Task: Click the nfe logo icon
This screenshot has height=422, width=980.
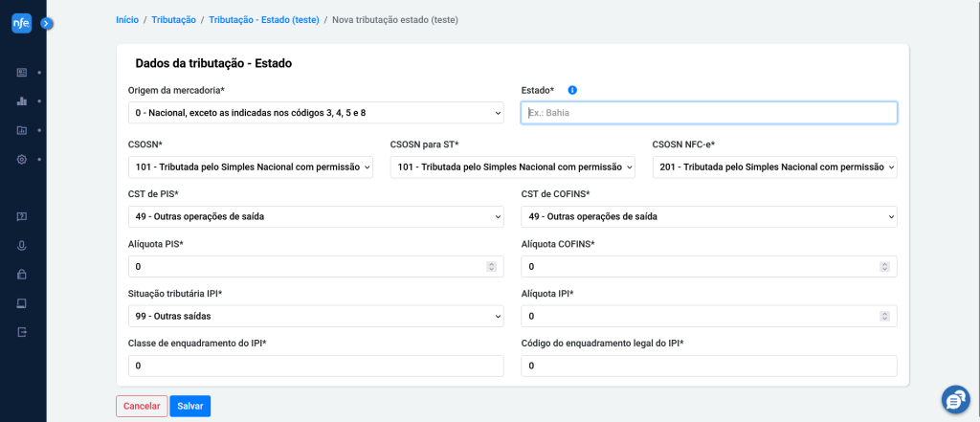Action: click(21, 23)
